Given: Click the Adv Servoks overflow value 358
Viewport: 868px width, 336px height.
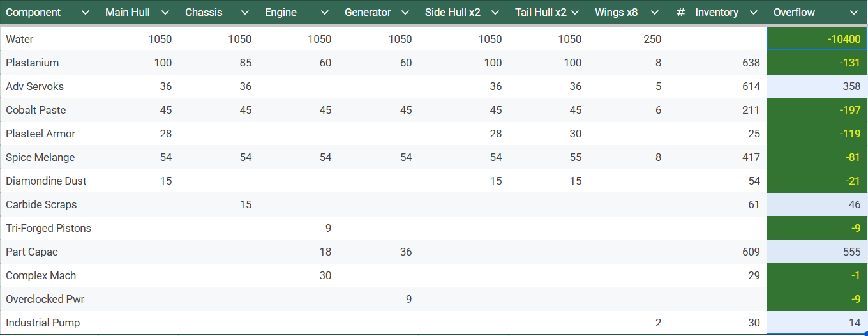Looking at the screenshot, I should click(816, 86).
